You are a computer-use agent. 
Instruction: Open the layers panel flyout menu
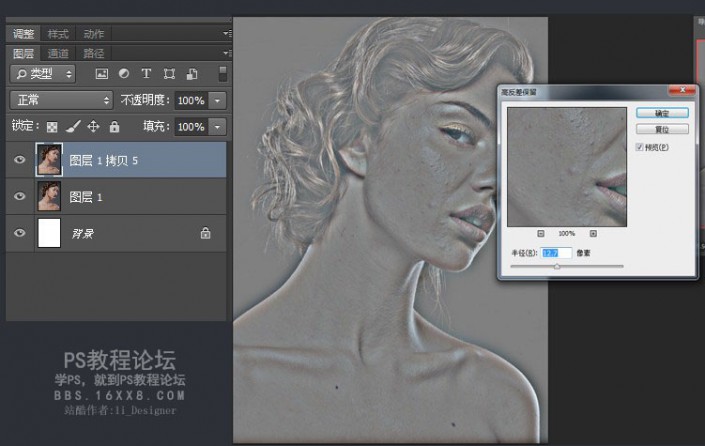227,53
